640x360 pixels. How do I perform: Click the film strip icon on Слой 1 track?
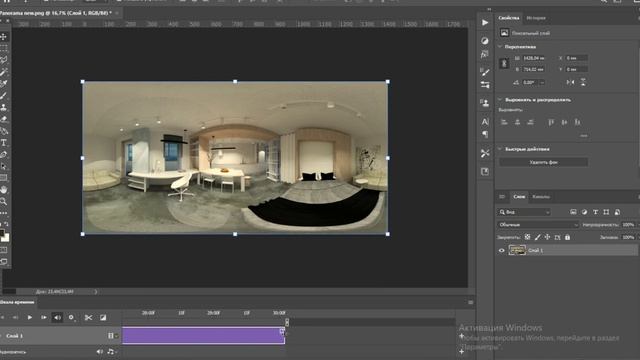tap(111, 336)
